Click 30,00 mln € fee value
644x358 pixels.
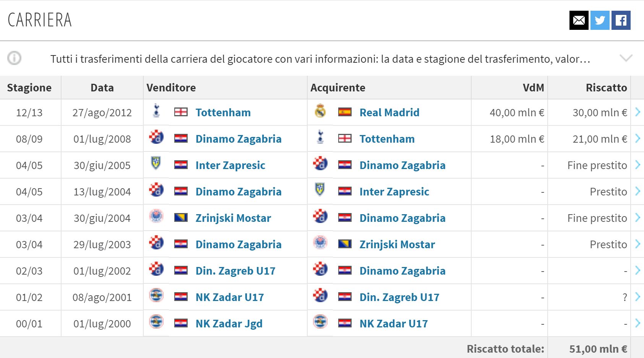click(x=600, y=112)
